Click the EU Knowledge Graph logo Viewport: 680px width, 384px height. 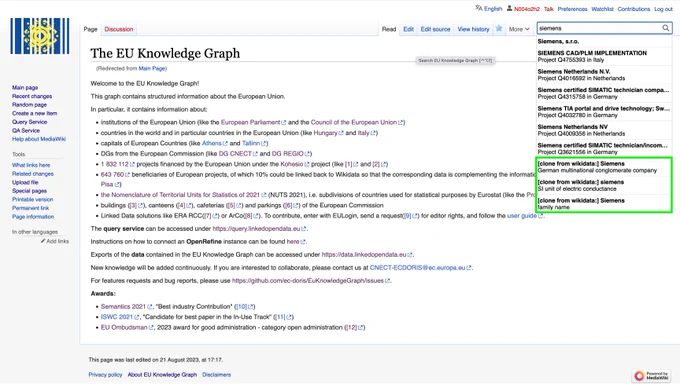coord(40,36)
